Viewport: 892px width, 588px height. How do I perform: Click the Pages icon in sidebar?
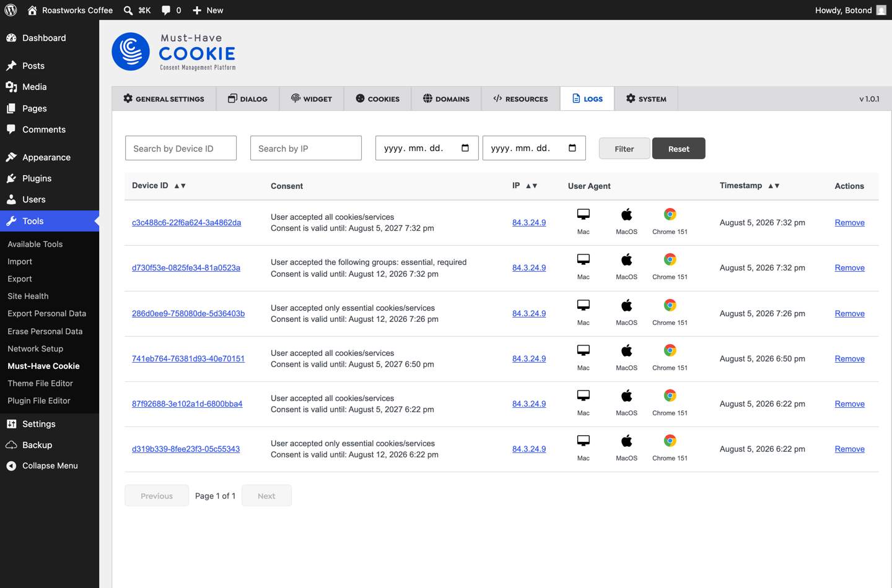coord(11,108)
